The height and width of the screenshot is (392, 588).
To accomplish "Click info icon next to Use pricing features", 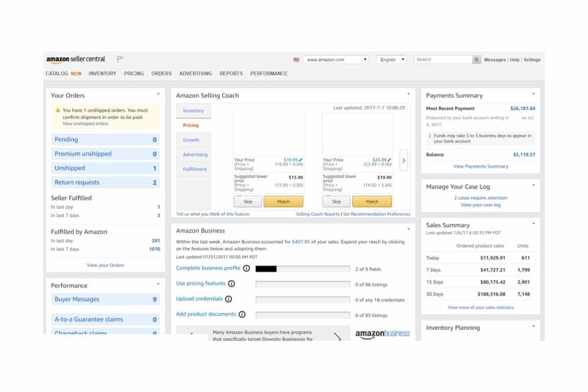I will (231, 284).
